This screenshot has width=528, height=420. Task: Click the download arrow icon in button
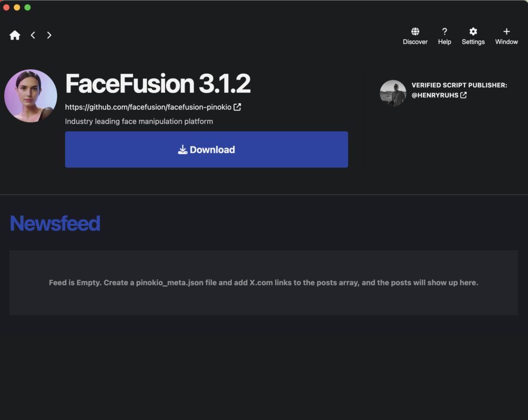pyautogui.click(x=183, y=150)
